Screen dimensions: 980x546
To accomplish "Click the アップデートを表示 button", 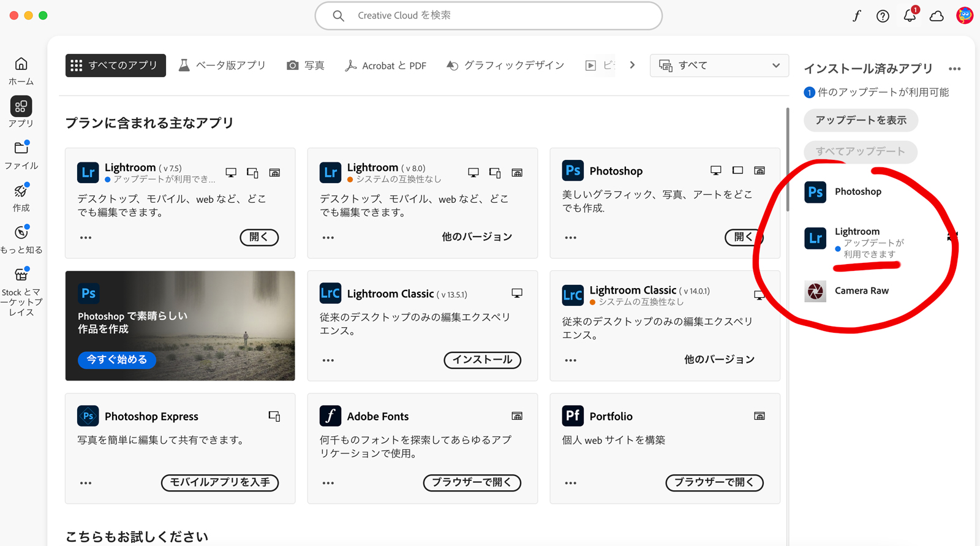I will [860, 120].
